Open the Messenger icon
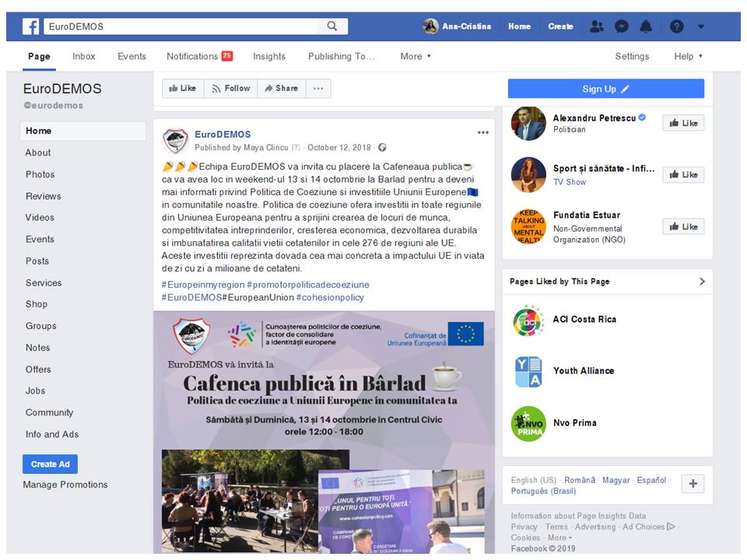The image size is (747, 560). coord(621,26)
